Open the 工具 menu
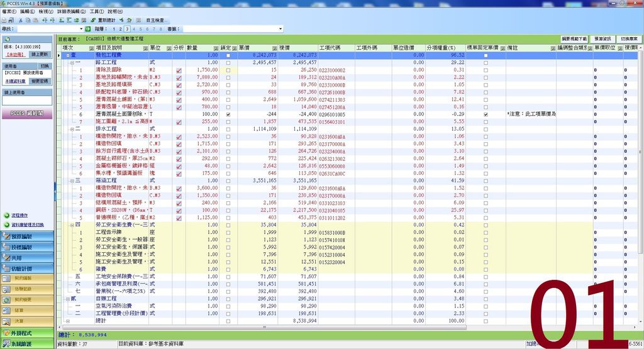Viewport: 644px width, 349px height. pos(96,11)
